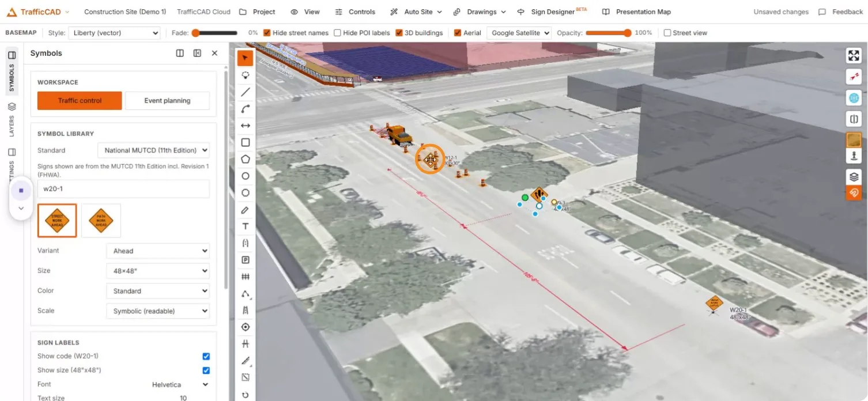This screenshot has width=868, height=401.
Task: Select the arrow pointer tool
Action: 246,58
